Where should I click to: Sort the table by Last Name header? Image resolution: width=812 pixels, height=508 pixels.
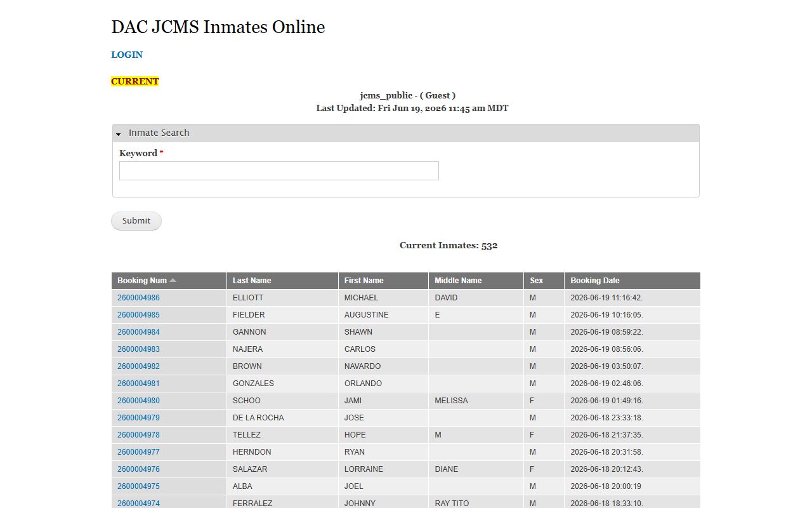coord(252,281)
